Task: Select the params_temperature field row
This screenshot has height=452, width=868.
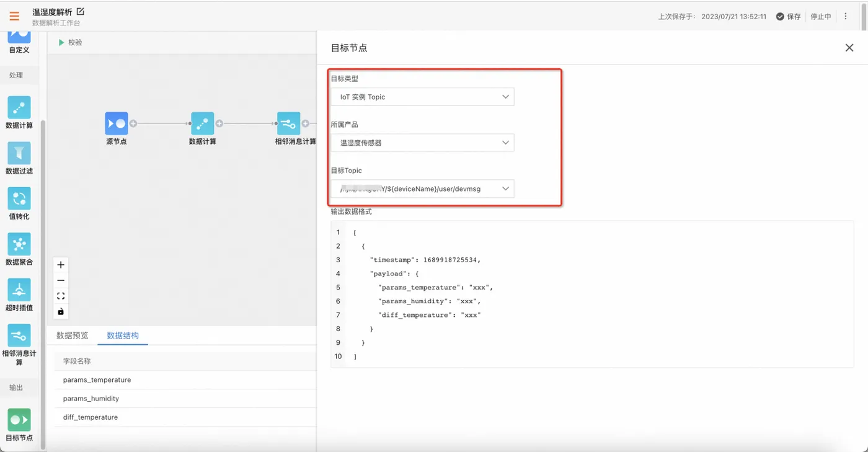Action: pos(185,380)
